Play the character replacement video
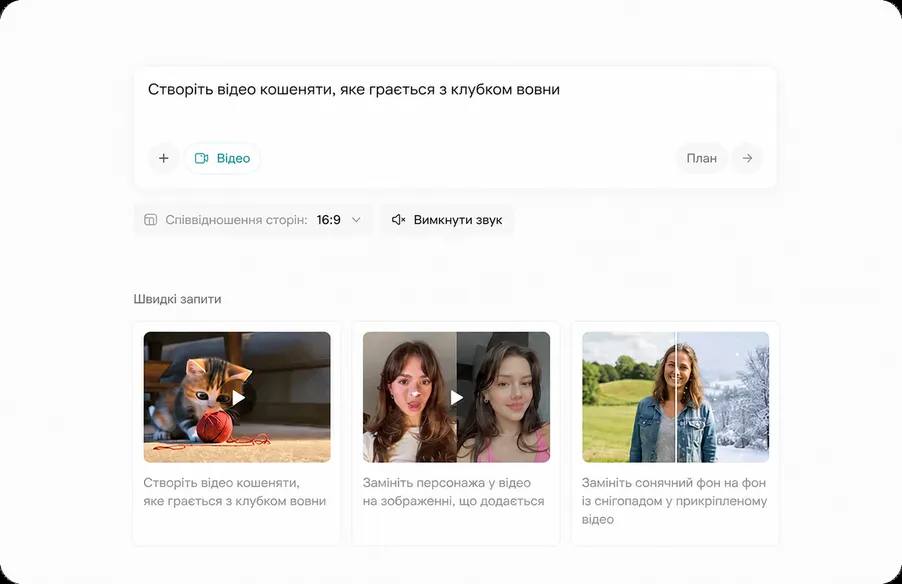 tap(456, 397)
